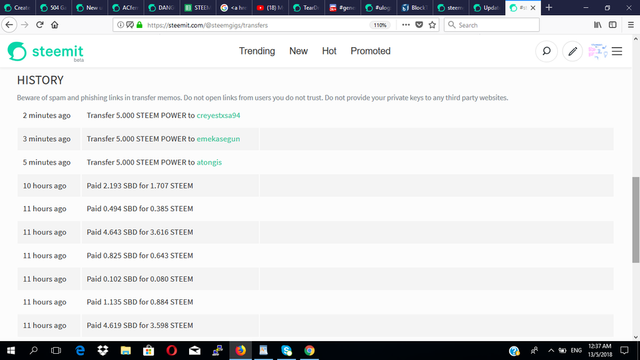The height and width of the screenshot is (360, 640).
Task: Open the Steemit search magnifier icon
Action: coord(546,51)
